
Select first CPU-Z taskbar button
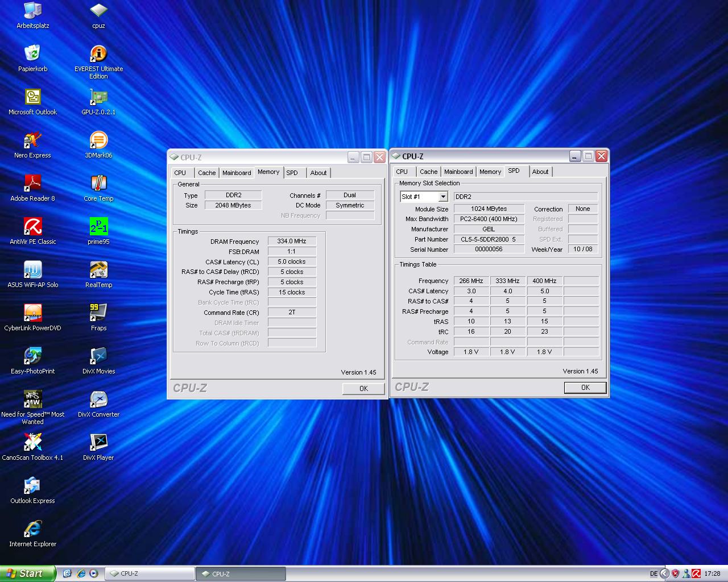click(x=149, y=574)
